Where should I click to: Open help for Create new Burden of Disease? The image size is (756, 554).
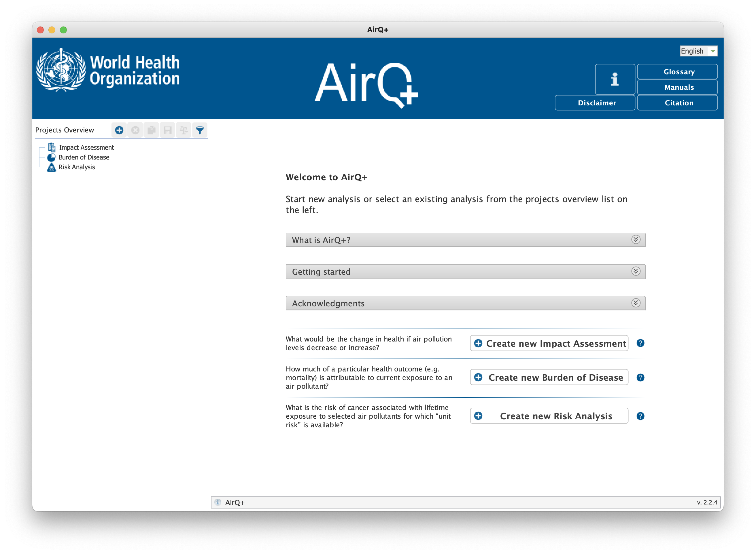coord(640,377)
